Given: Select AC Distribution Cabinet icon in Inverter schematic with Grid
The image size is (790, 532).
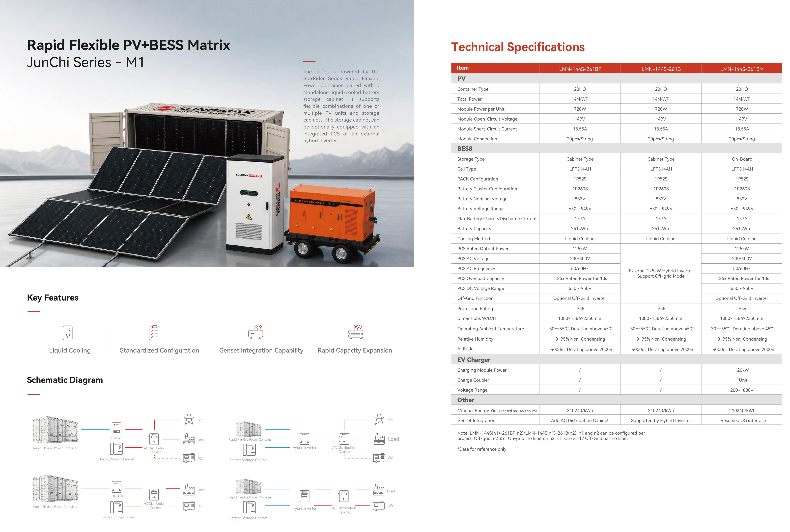Looking at the screenshot, I should pos(154,439).
